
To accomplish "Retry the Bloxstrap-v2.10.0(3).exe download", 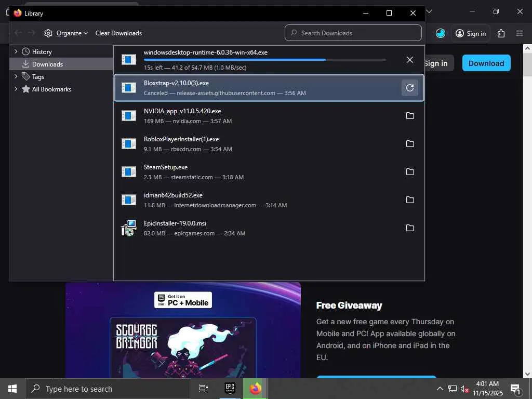I will [409, 88].
